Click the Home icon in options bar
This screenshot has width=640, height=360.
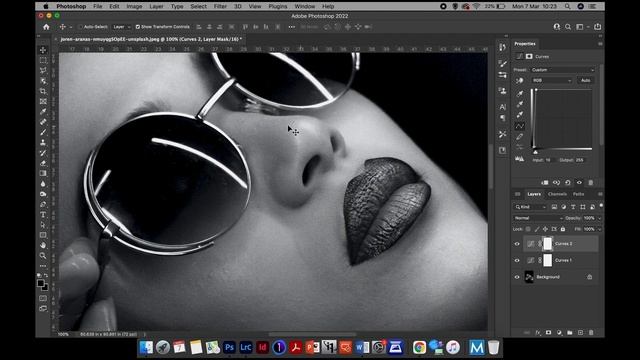pos(46,27)
